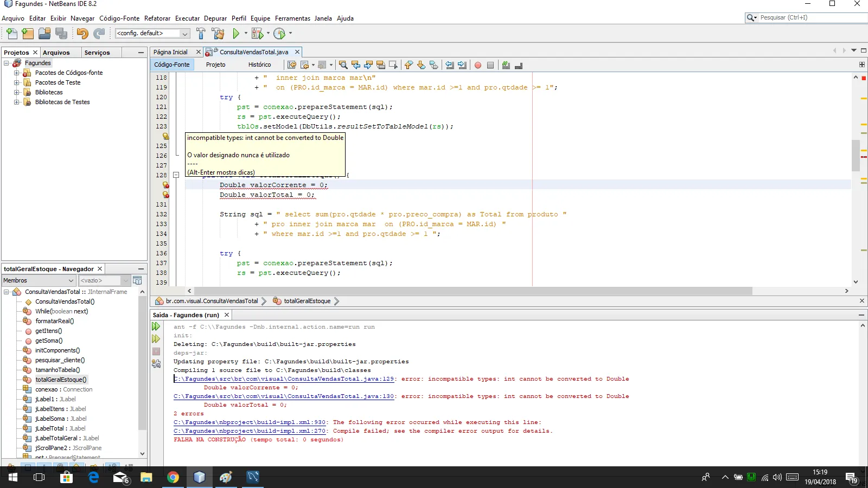This screenshot has width=868, height=488.
Task: Open the Refatorar menu
Action: coord(157,18)
